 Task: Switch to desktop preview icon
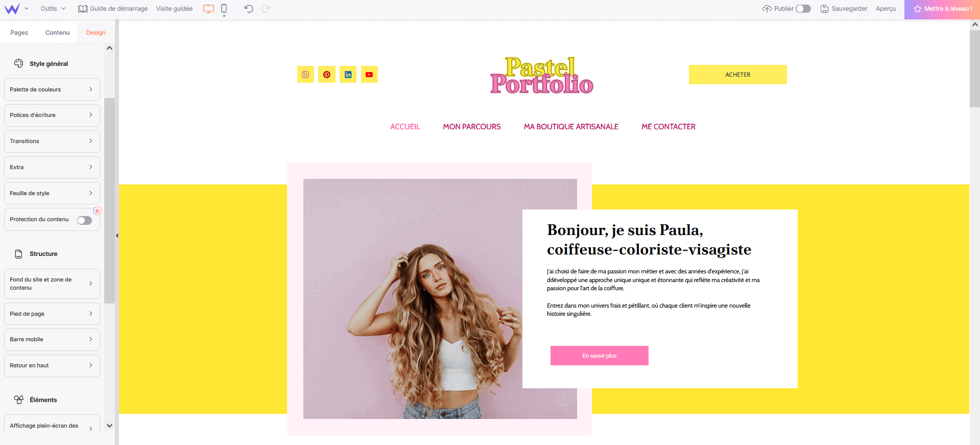coord(208,9)
